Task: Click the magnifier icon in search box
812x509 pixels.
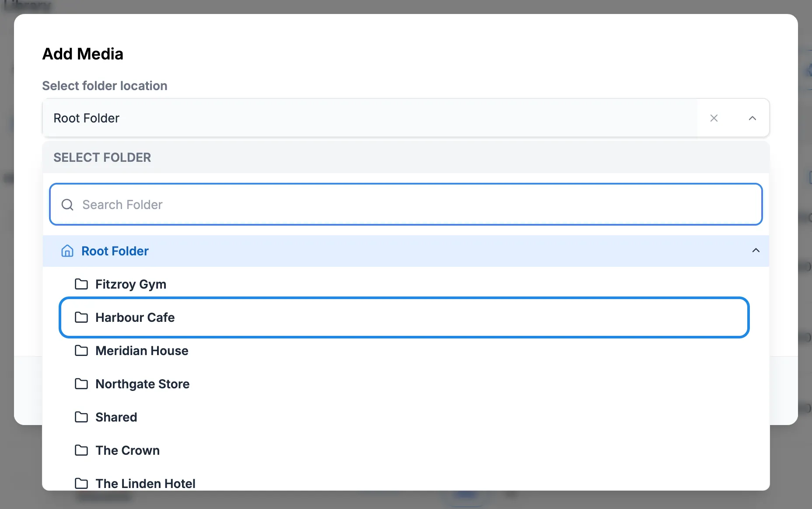Action: click(x=67, y=205)
